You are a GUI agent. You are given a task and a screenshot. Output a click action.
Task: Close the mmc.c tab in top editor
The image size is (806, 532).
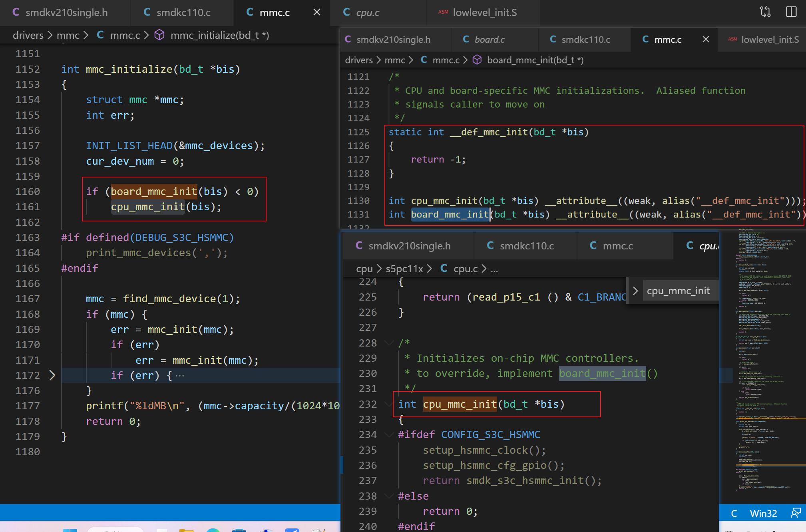point(316,12)
